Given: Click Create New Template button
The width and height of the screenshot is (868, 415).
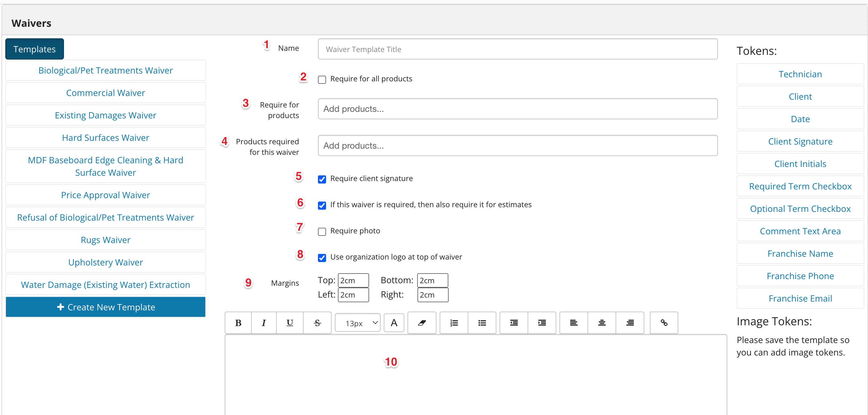Looking at the screenshot, I should tap(105, 307).
